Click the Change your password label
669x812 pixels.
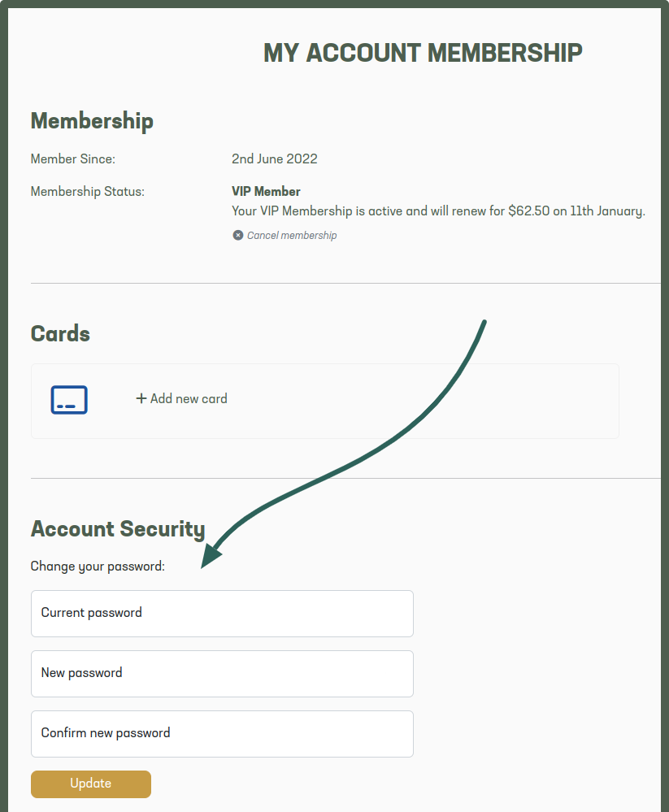coord(98,567)
